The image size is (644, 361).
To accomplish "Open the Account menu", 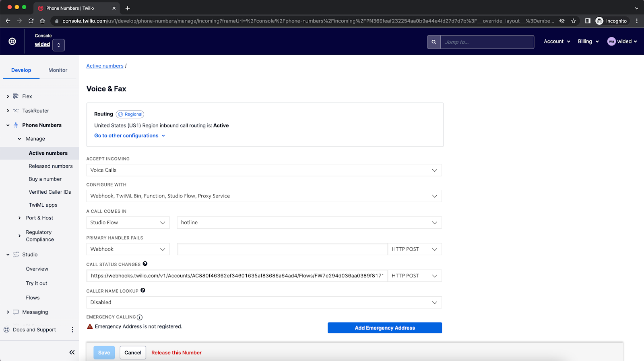I will tap(557, 41).
